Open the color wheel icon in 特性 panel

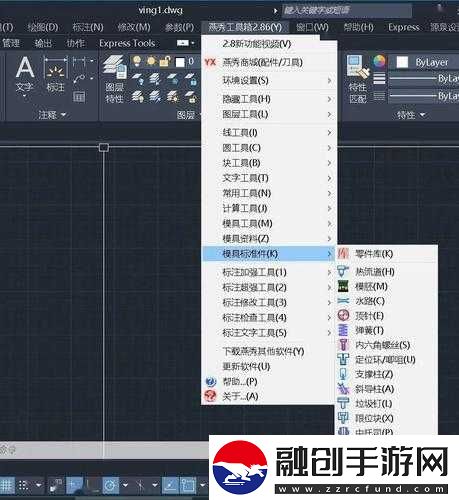379,62
